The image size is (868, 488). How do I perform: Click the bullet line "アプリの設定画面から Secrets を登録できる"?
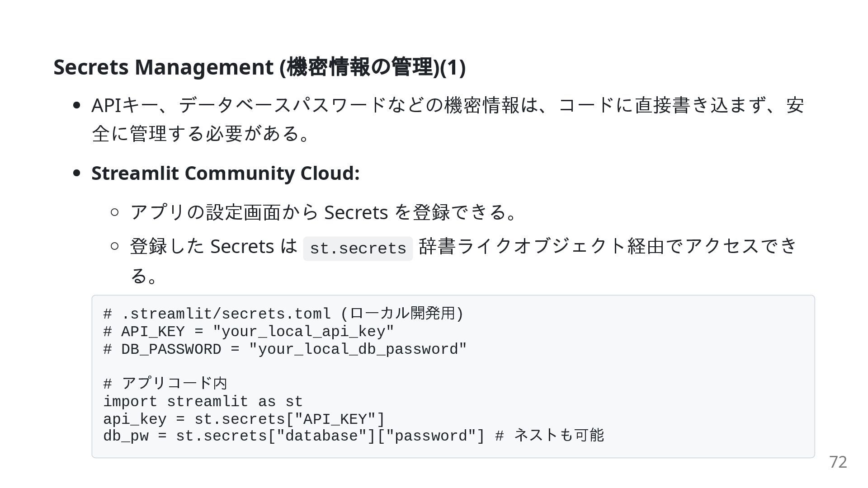click(323, 212)
